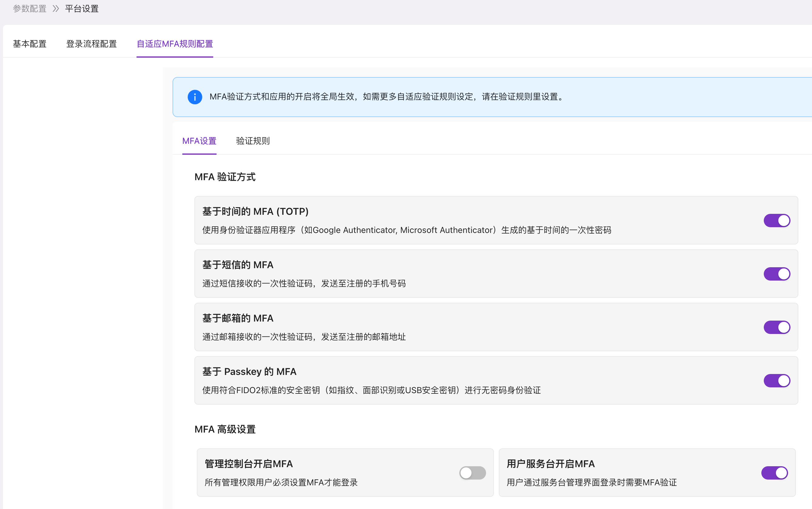This screenshot has height=509, width=812.
Task: Click the 管理控制台开启MFA title
Action: 249,464
